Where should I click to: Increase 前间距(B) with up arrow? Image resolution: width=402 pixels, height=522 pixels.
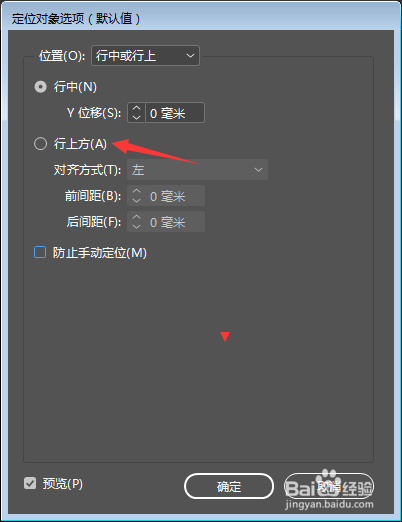click(136, 191)
